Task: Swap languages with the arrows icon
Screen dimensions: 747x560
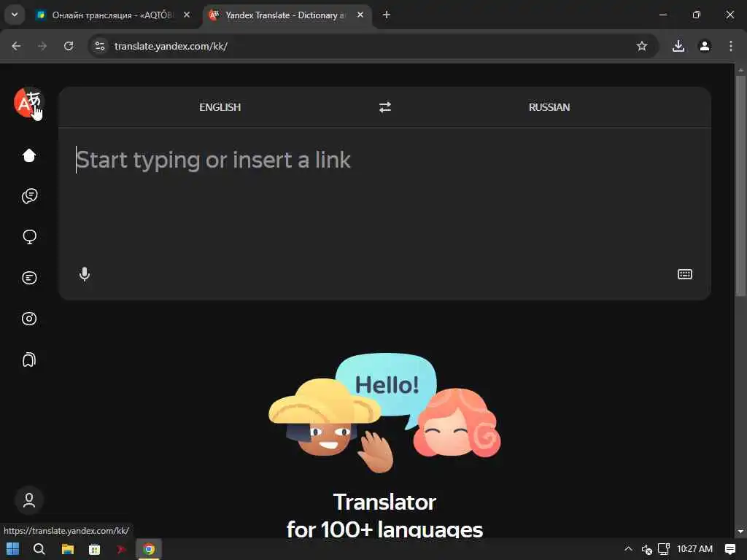Action: point(385,107)
